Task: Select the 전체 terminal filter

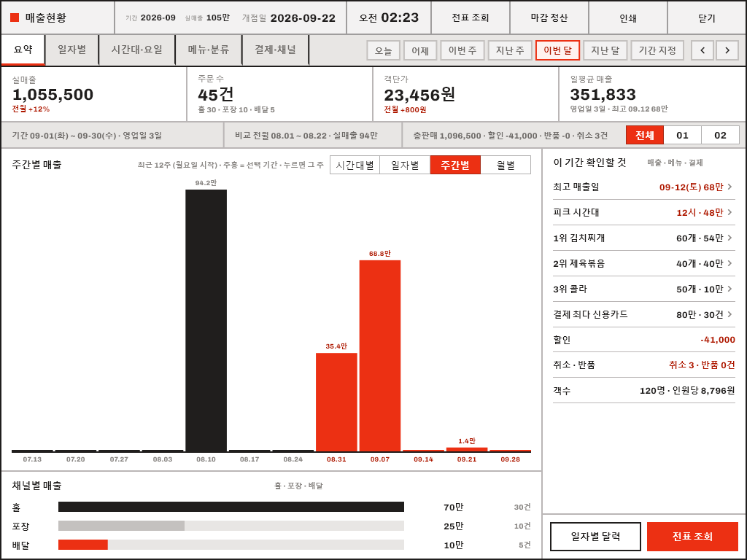Action: pyautogui.click(x=645, y=135)
